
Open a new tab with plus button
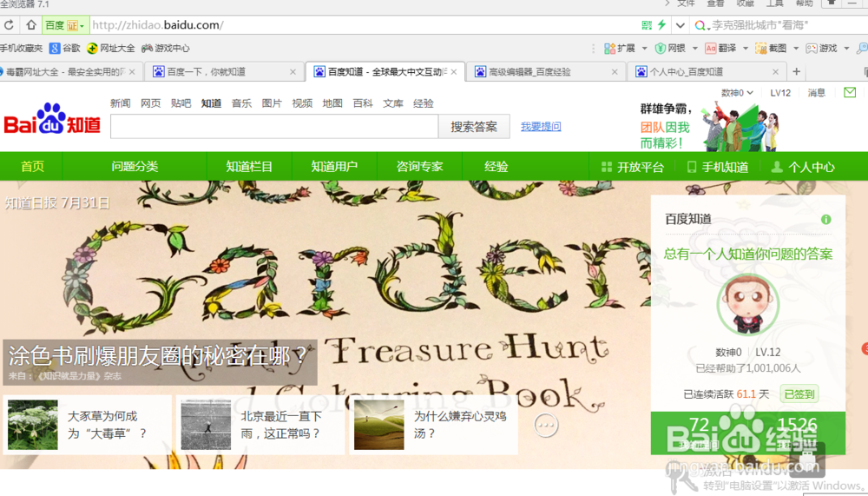797,71
